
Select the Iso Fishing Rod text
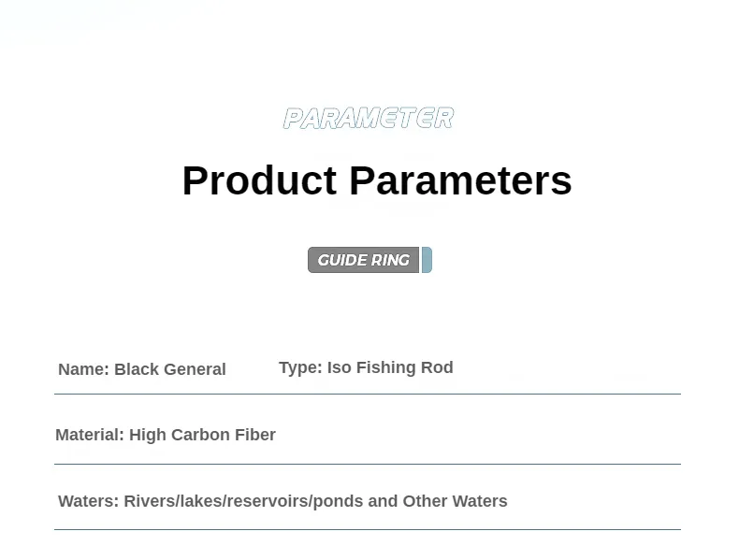[x=390, y=367]
